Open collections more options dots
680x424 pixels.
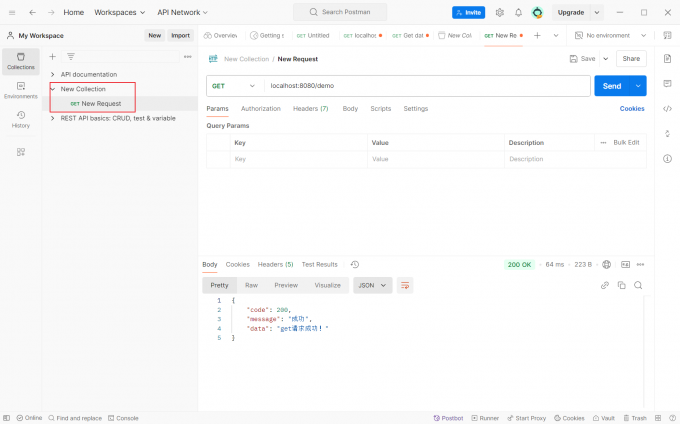coord(188,56)
